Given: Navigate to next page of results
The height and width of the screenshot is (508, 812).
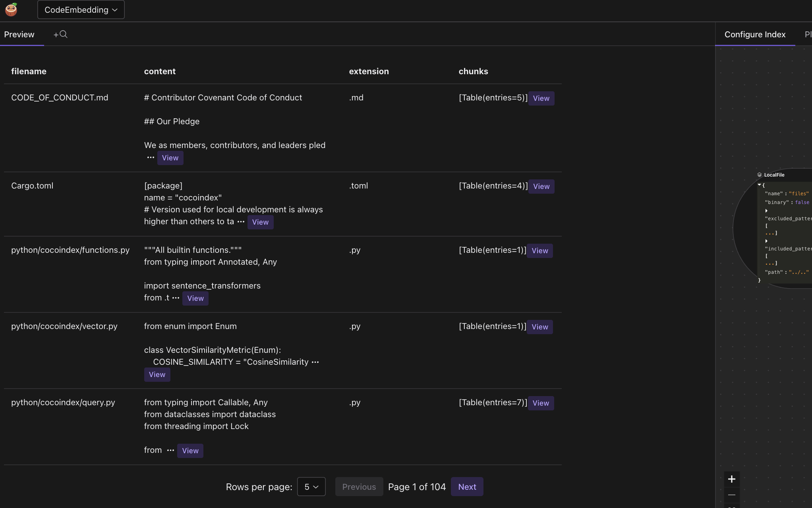Looking at the screenshot, I should 467,486.
